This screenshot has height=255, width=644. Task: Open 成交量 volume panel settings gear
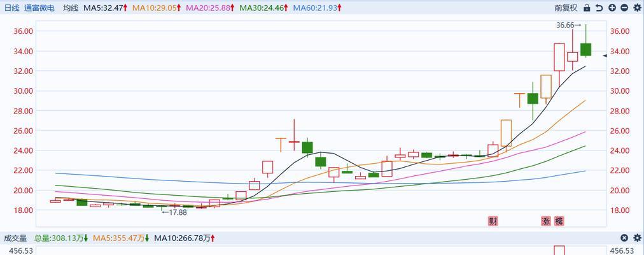(x=637, y=238)
